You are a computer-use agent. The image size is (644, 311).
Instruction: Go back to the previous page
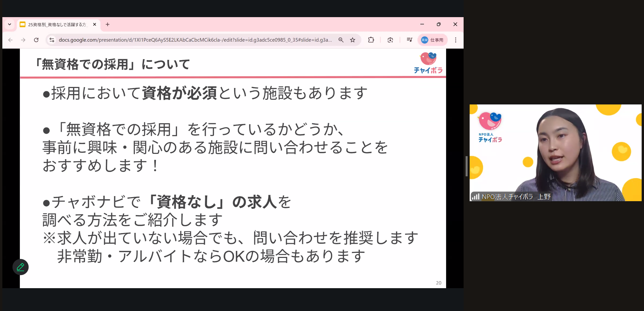pyautogui.click(x=10, y=40)
